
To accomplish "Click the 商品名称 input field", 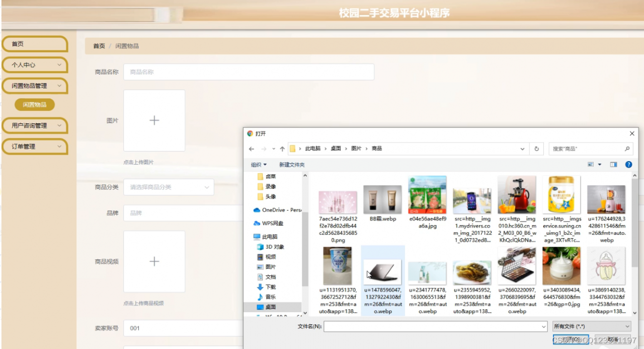I will click(x=249, y=72).
